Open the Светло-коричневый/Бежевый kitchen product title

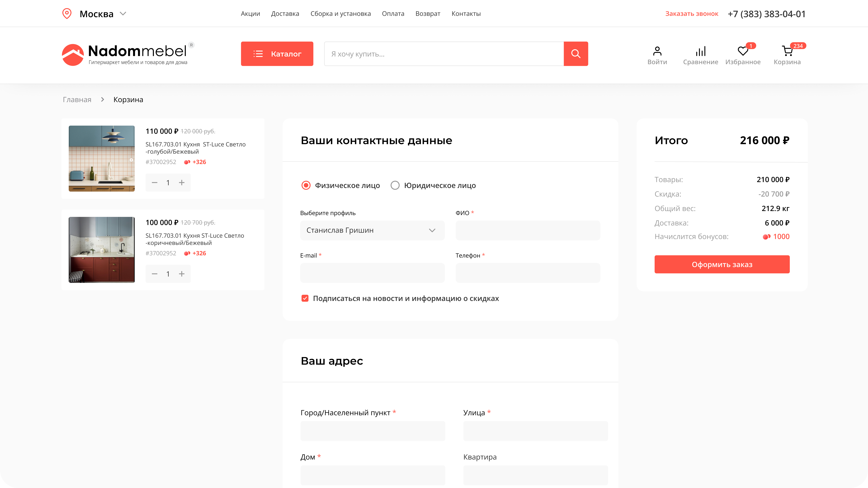[x=195, y=239]
